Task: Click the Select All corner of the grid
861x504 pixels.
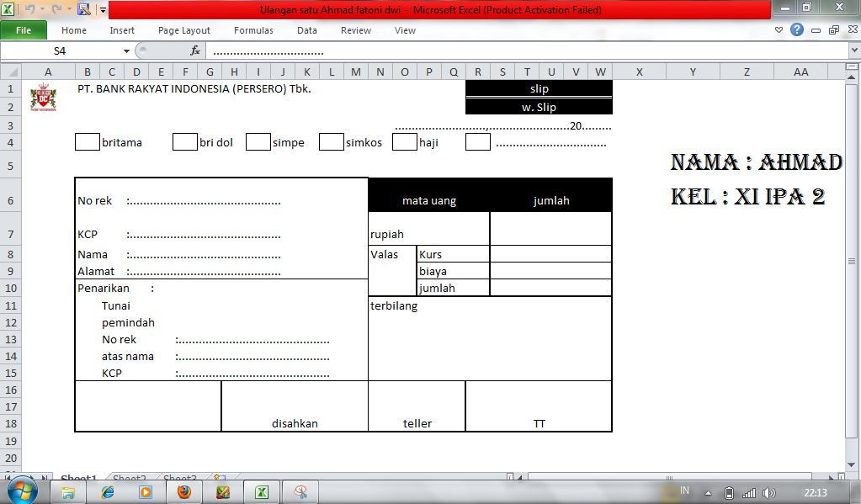Action: coord(10,72)
